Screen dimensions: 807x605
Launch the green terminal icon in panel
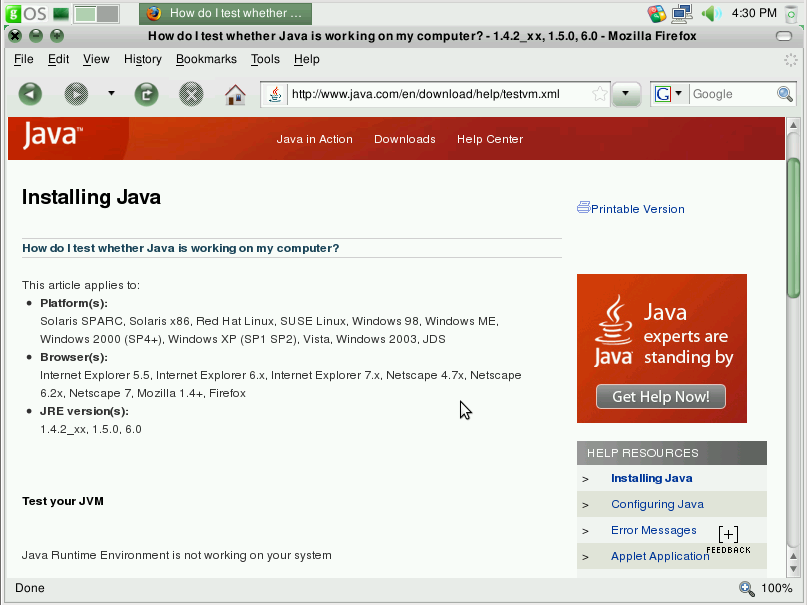(61, 13)
